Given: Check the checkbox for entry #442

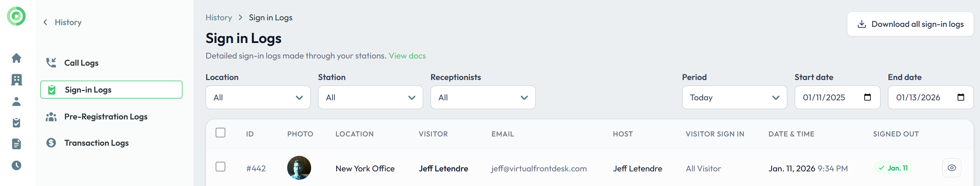Looking at the screenshot, I should point(220,167).
